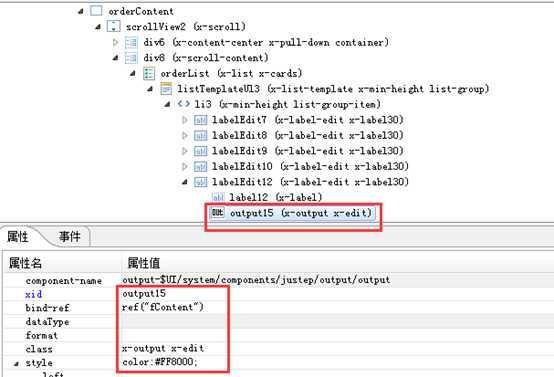This screenshot has height=377, width=554.
Task: Collapse the li3 node
Action: tap(167, 105)
